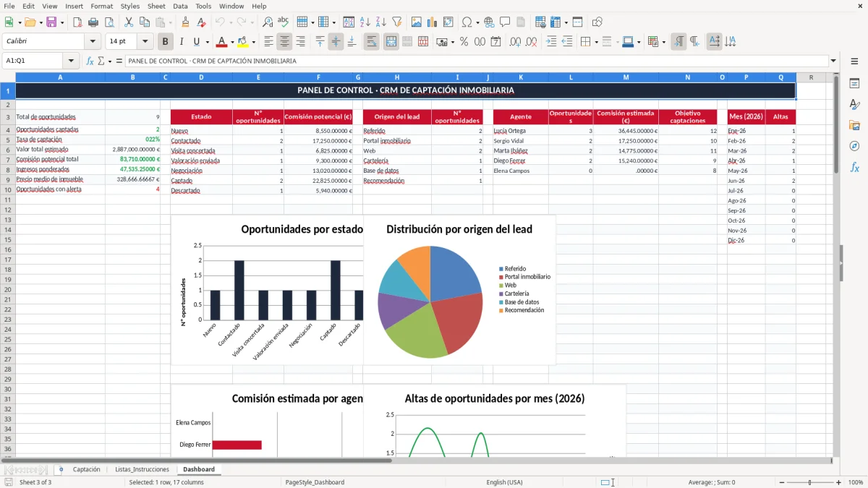Increase indent icon

551,42
